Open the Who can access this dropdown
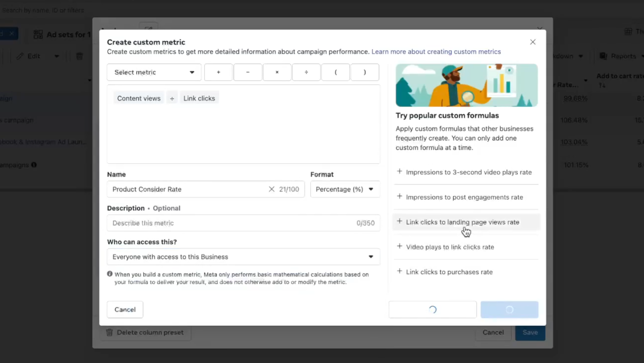The image size is (644, 363). coord(243,256)
